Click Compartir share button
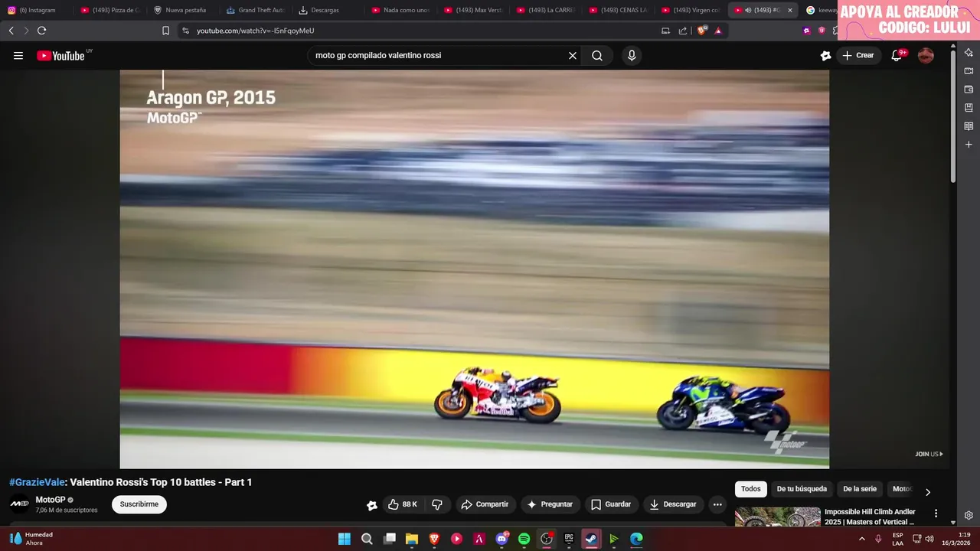Image resolution: width=980 pixels, height=551 pixels. (485, 504)
